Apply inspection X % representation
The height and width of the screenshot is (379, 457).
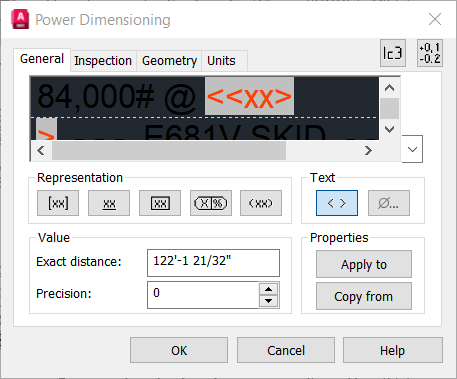[211, 203]
